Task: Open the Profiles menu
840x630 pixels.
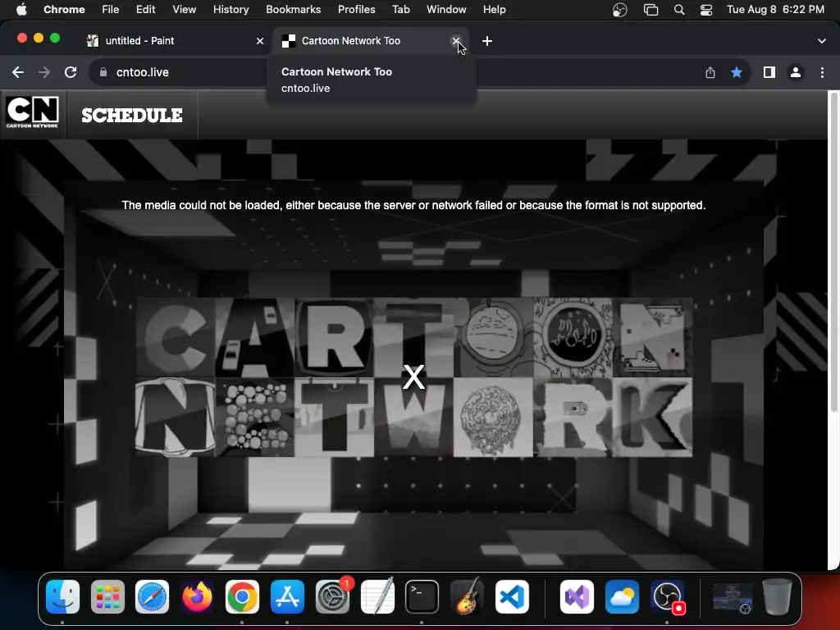Action: [x=356, y=10]
